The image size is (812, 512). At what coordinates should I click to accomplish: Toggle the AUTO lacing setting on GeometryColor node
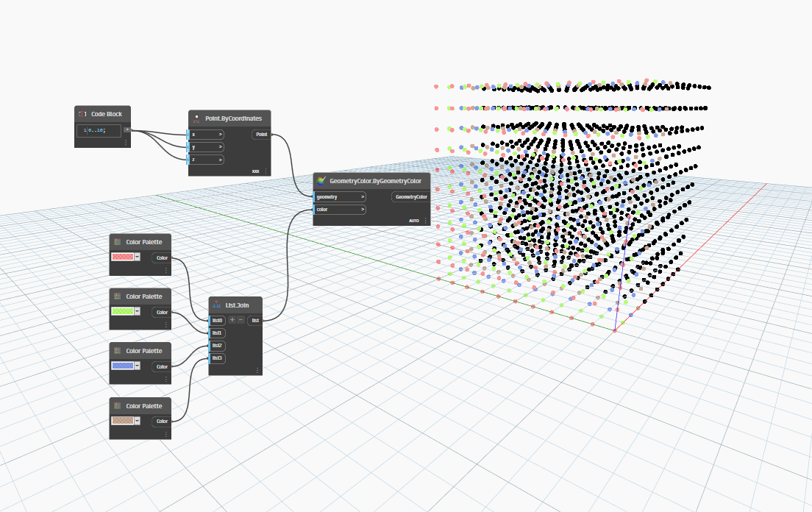tap(413, 220)
